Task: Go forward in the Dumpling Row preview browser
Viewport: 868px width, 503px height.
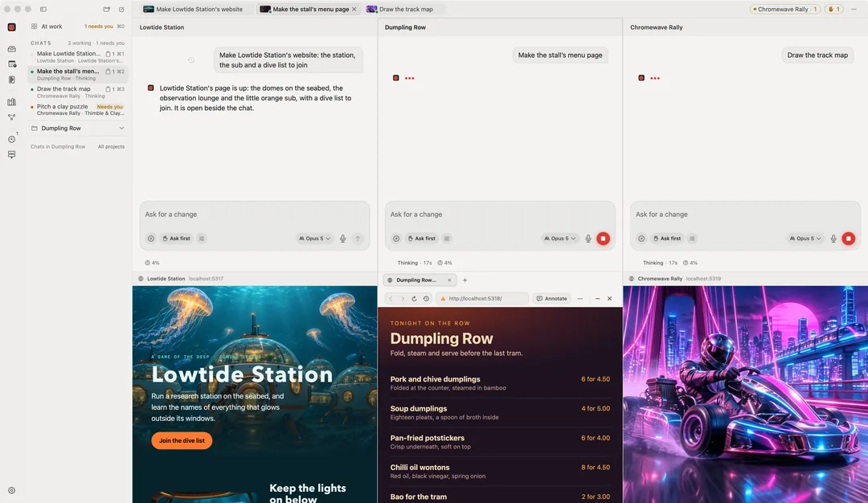Action: click(x=403, y=298)
